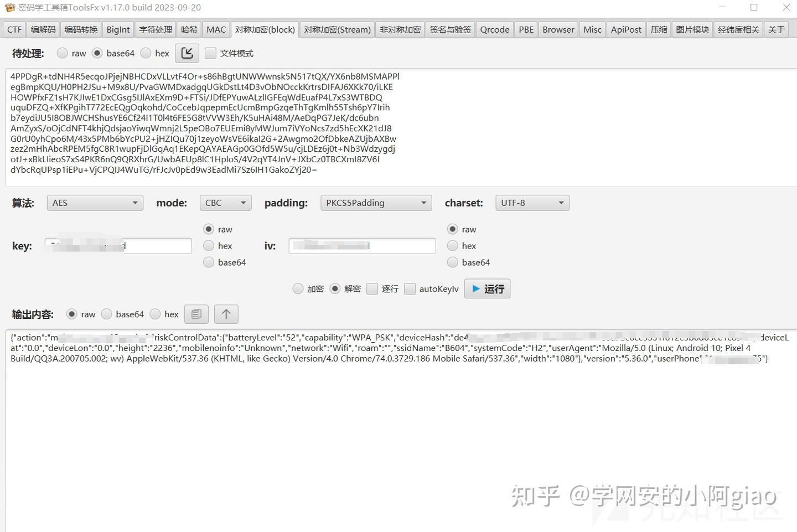797x532 pixels.
Task: Switch to the Qrcode tab
Action: 494,29
